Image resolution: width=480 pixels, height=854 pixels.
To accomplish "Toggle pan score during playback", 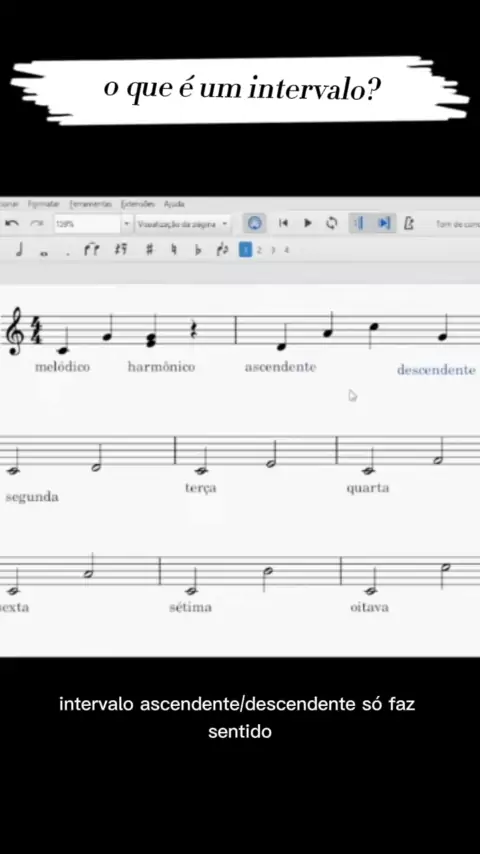I will [x=384, y=223].
